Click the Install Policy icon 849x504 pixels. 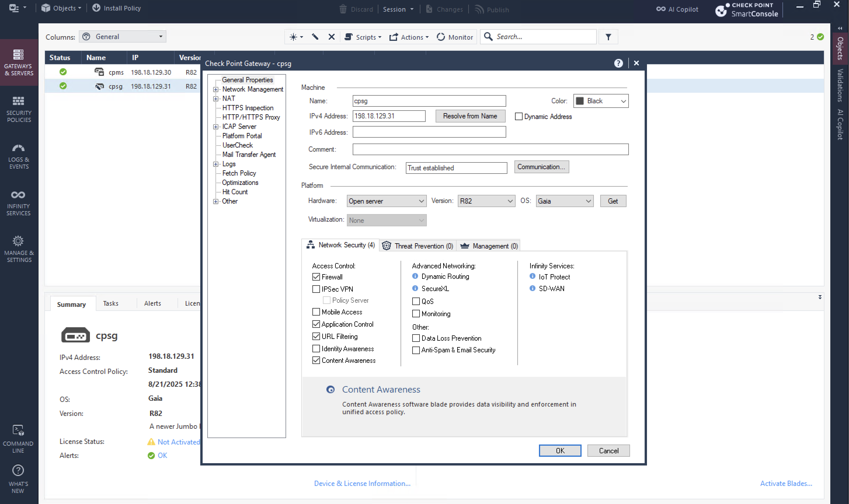pyautogui.click(x=97, y=8)
